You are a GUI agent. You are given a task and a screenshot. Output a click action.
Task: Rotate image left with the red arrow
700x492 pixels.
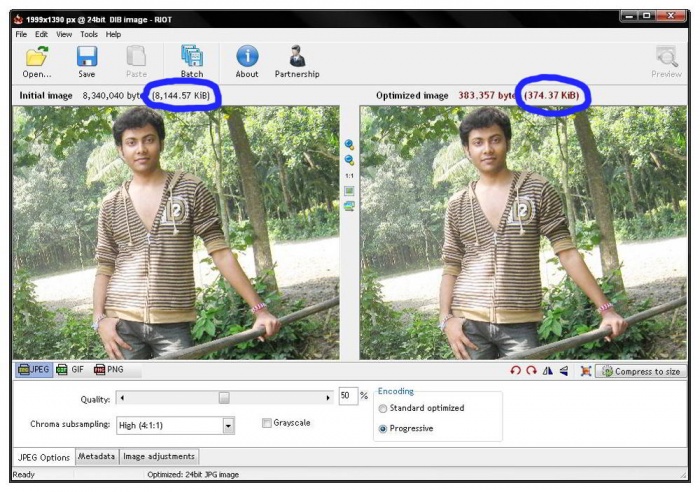point(516,371)
